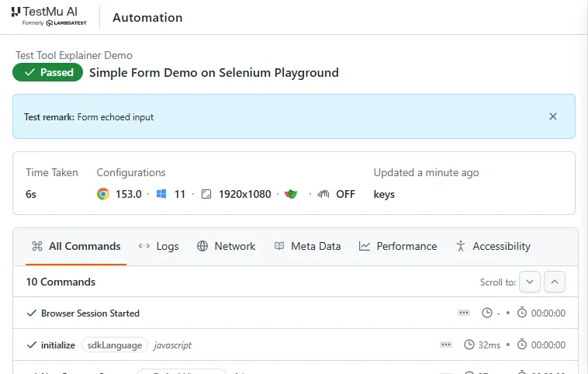Click the green Passed status badge

coord(47,72)
